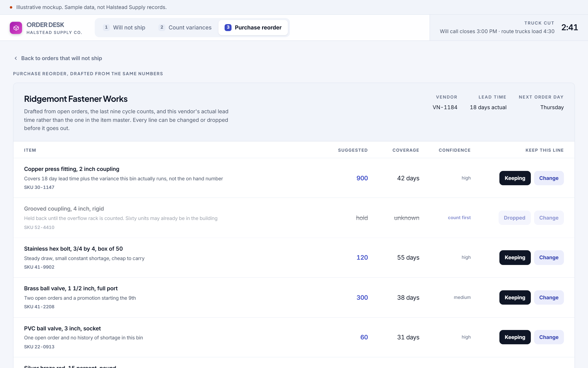Click the 2:41 truck cut countdown
The image size is (588, 368).
coord(570,27)
